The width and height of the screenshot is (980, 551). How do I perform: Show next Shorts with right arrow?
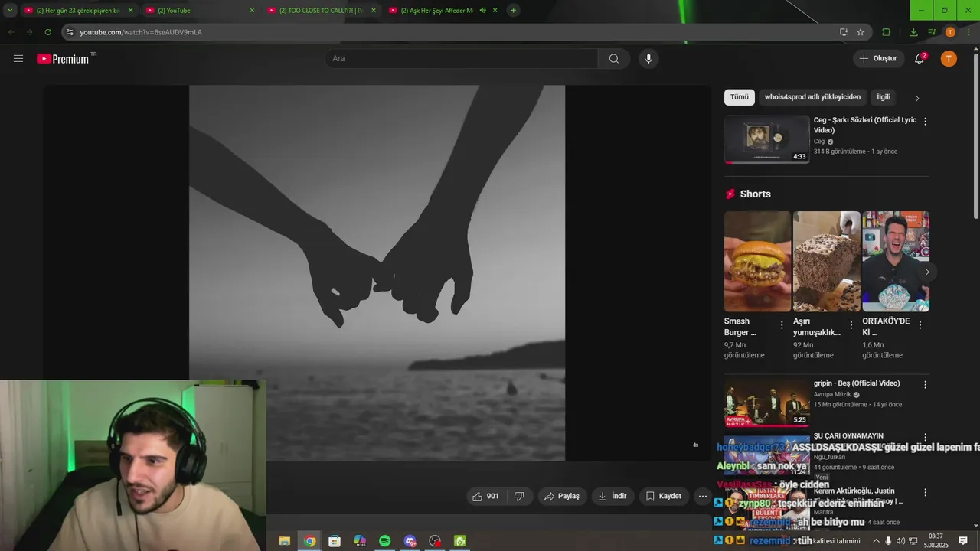pyautogui.click(x=926, y=272)
